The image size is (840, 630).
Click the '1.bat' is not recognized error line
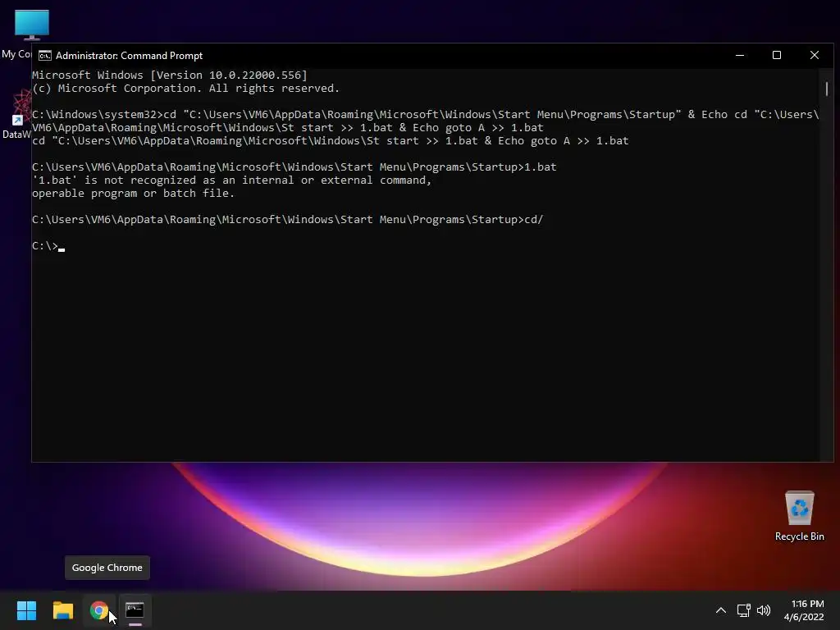(x=231, y=180)
